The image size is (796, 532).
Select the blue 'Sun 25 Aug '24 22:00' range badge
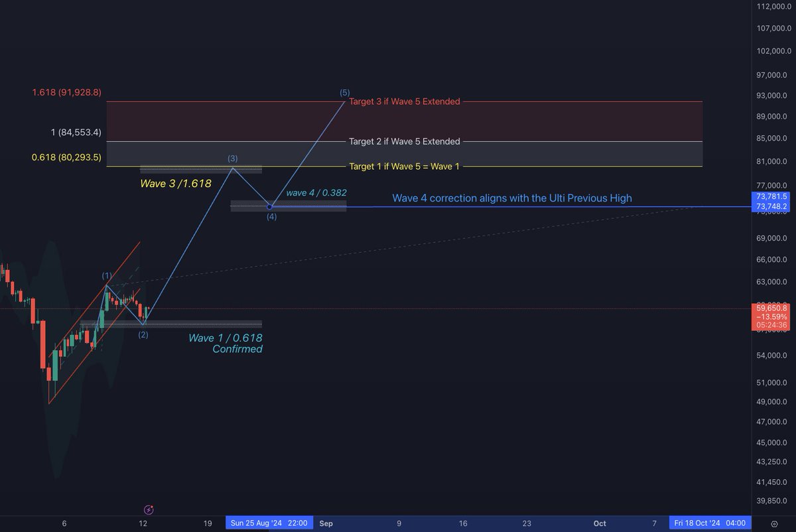click(x=269, y=523)
